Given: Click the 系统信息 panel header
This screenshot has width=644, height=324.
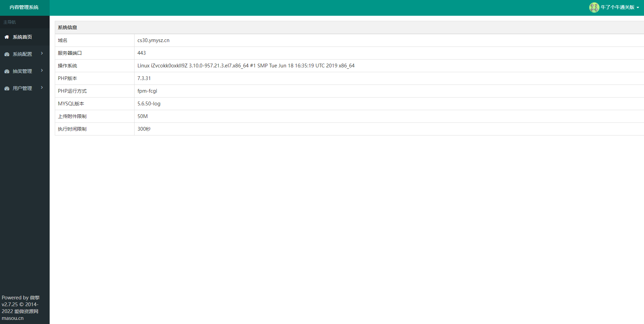Looking at the screenshot, I should pos(67,27).
